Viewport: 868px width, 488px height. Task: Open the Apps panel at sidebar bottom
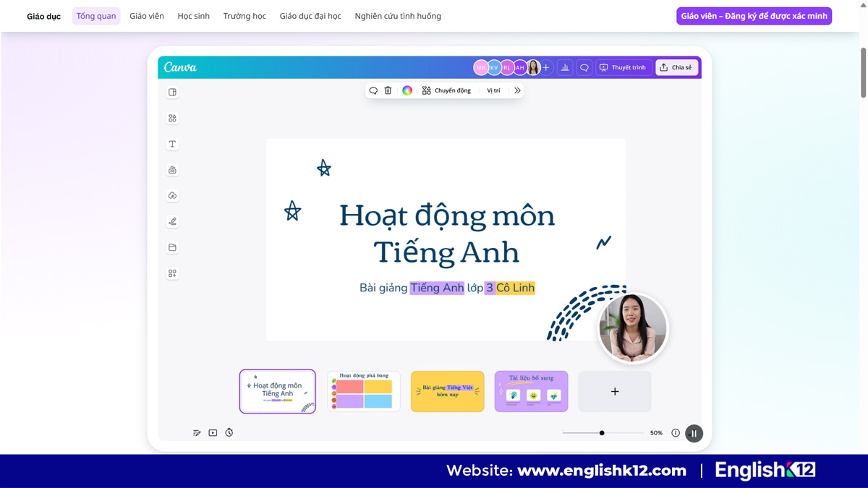tap(172, 273)
